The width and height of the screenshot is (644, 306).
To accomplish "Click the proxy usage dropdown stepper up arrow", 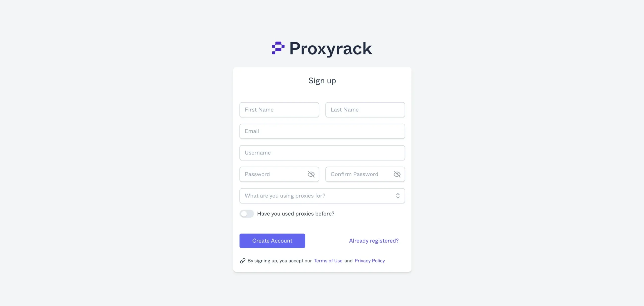I will 397,194.
